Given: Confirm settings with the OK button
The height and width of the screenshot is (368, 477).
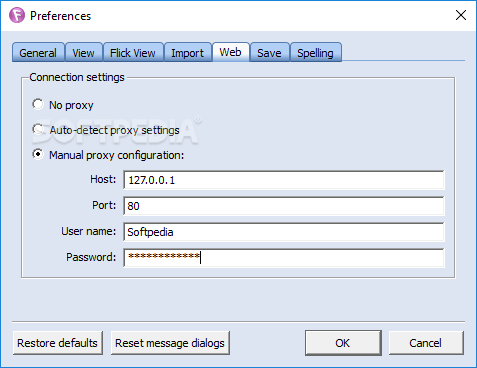Looking at the screenshot, I should tap(343, 343).
